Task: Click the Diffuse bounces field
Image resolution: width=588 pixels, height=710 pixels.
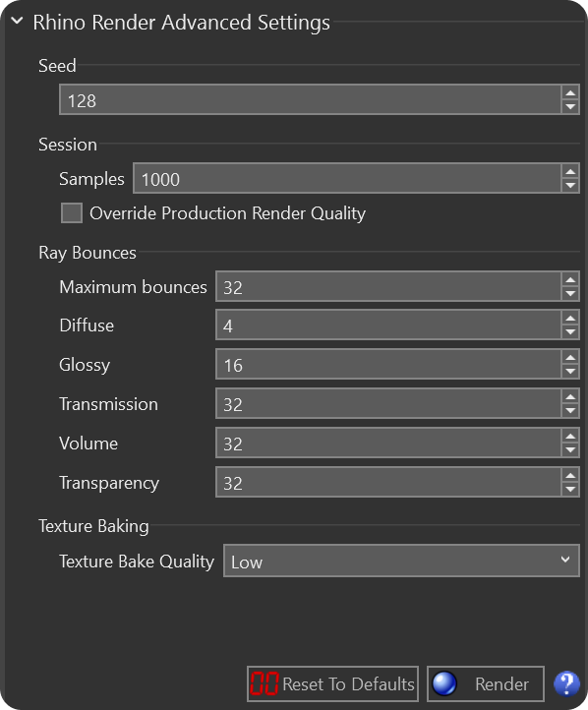Action: click(x=388, y=325)
